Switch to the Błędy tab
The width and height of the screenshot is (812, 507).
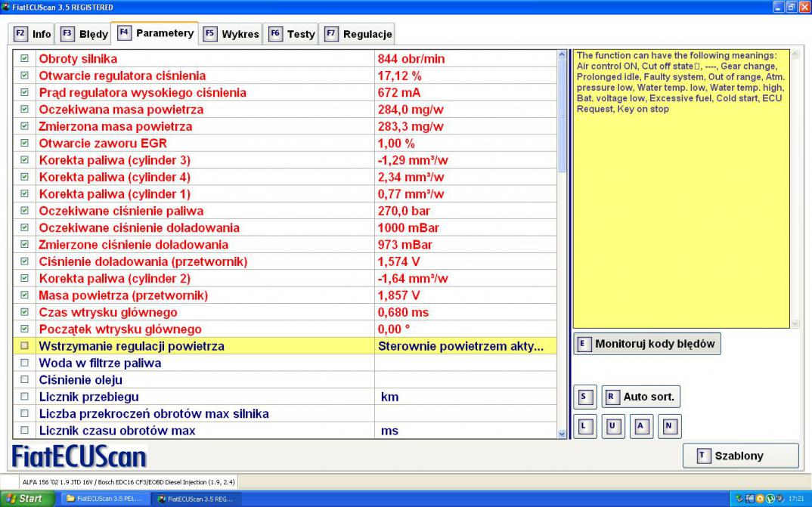pyautogui.click(x=84, y=34)
